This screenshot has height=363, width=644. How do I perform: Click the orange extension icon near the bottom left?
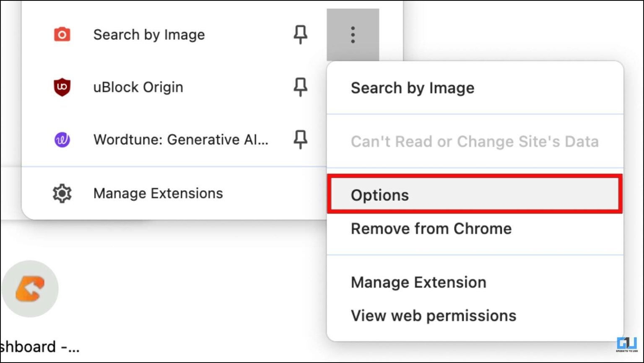pyautogui.click(x=29, y=288)
